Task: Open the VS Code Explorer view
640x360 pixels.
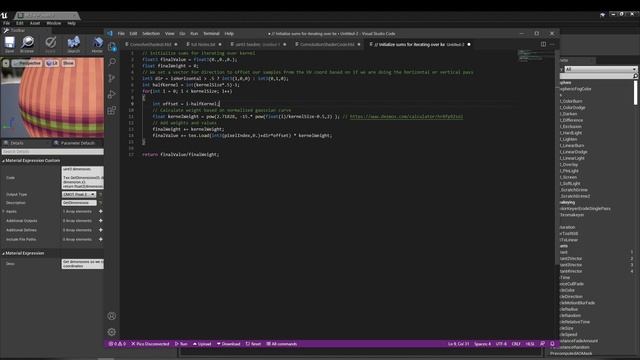Action: [x=112, y=47]
